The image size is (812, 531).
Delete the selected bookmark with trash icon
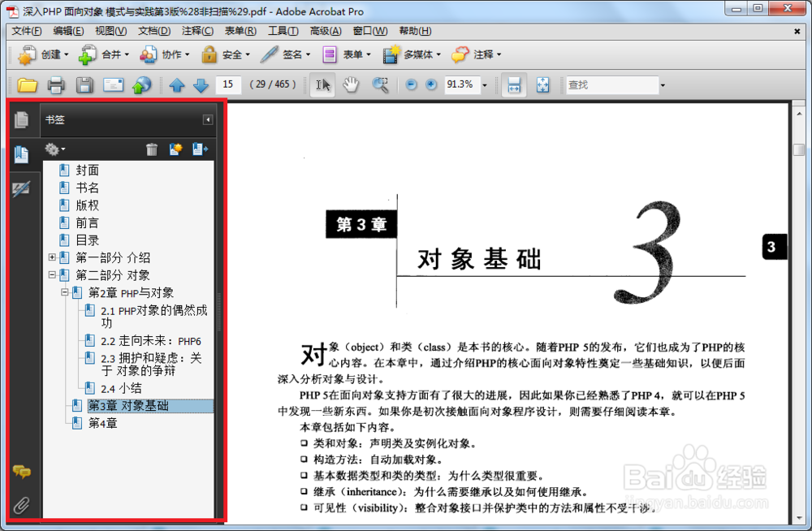click(152, 149)
